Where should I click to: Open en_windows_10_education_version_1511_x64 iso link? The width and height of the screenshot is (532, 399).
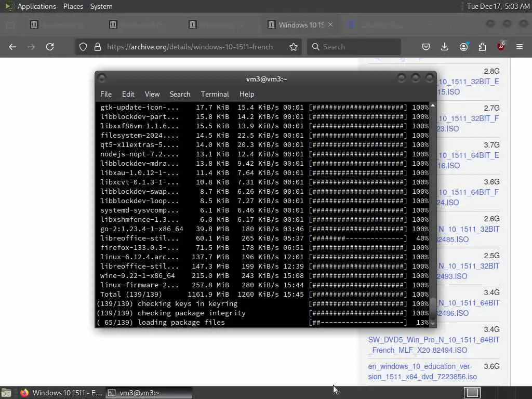[422, 371]
